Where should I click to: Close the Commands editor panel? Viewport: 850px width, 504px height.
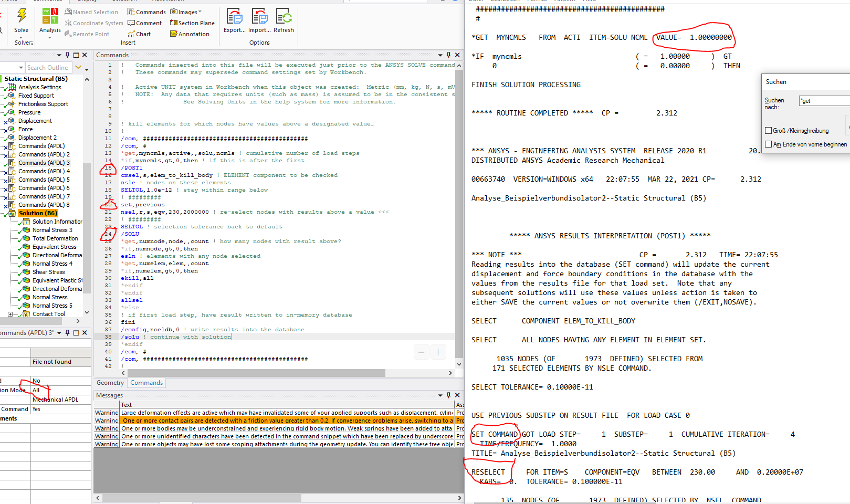coord(457,55)
